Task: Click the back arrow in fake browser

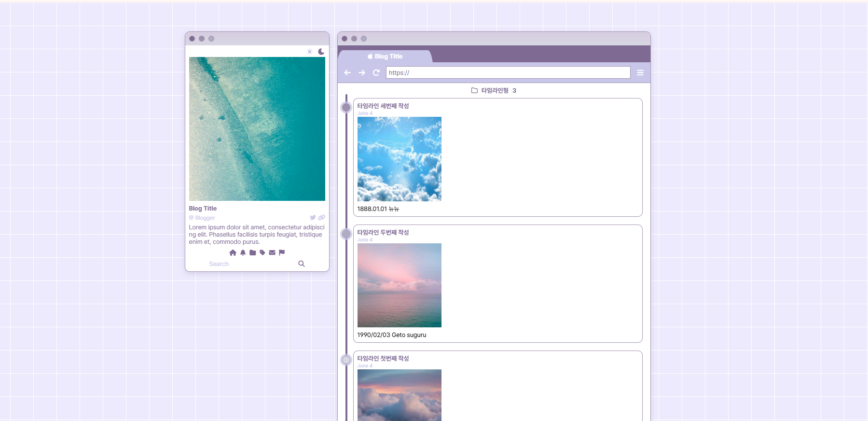Action: (x=347, y=72)
